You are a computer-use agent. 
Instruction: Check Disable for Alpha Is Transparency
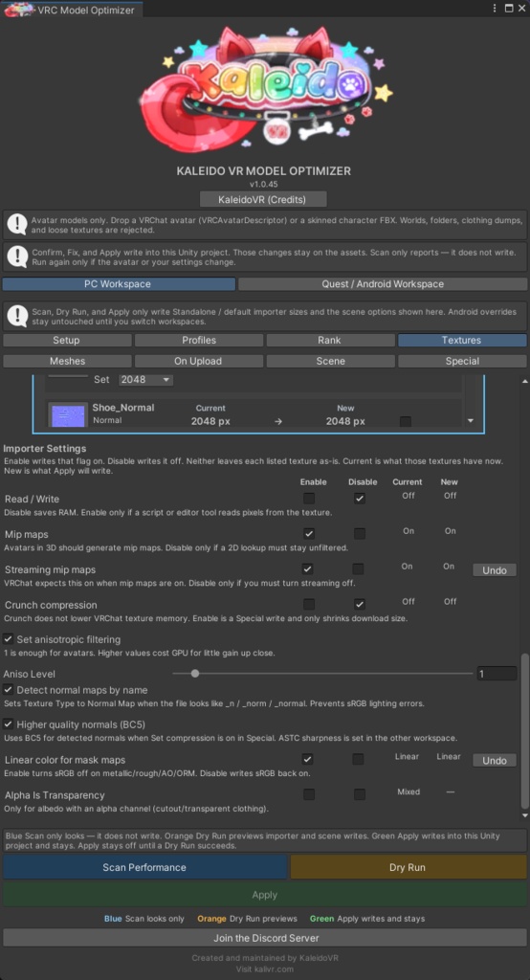360,794
